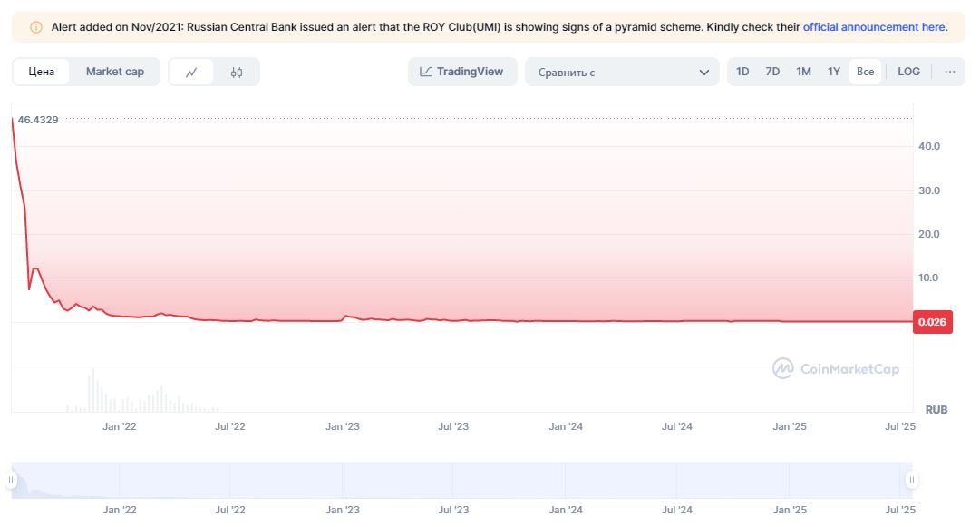Toggle the LOG scale option
980x527 pixels.
[x=908, y=72]
